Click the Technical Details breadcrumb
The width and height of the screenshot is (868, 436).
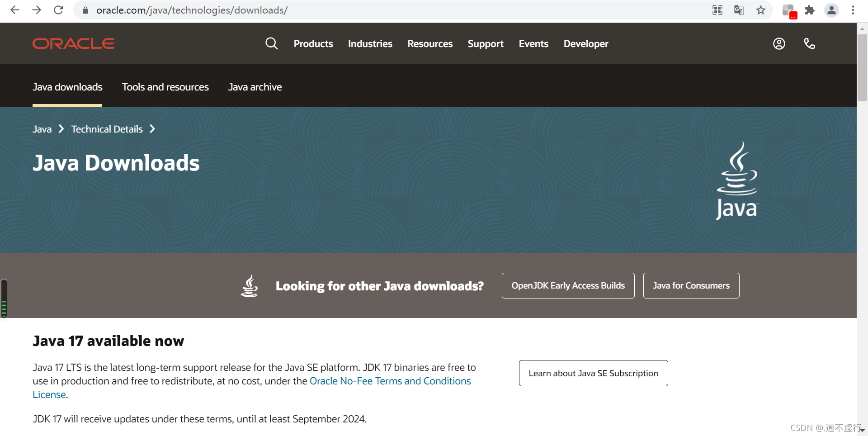107,129
